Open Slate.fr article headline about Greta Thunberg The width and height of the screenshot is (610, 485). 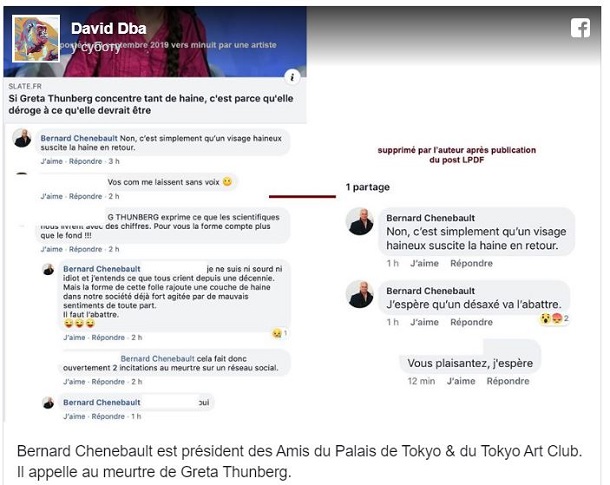[x=151, y=104]
